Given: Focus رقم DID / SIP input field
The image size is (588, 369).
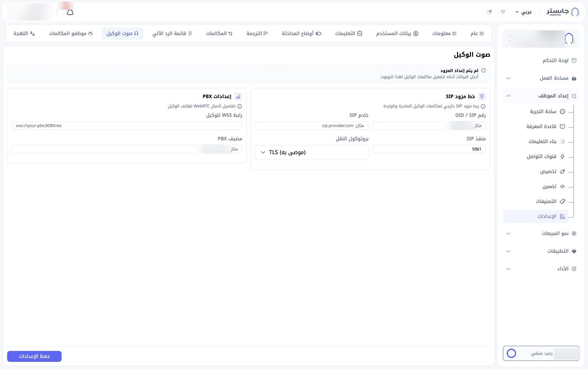Looking at the screenshot, I should click(x=429, y=126).
